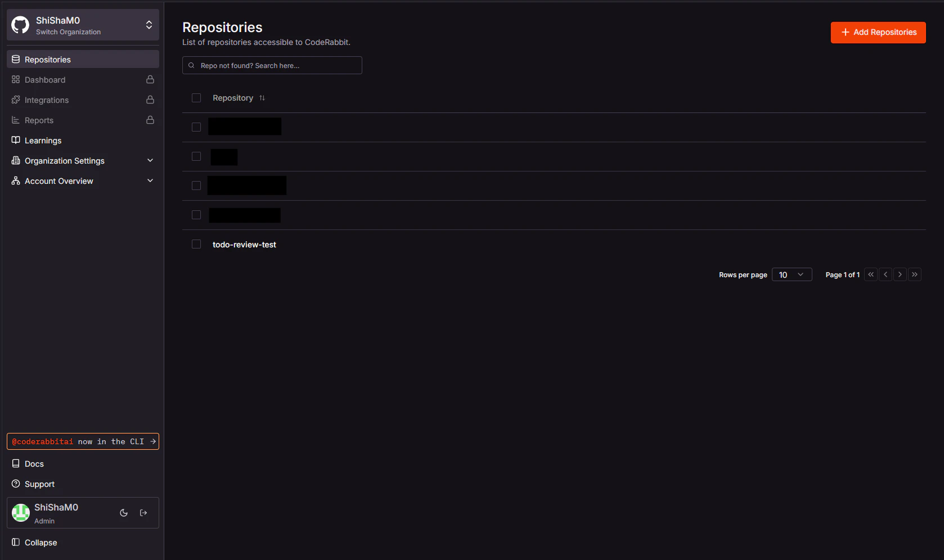Click the lock icon next to Reports
This screenshot has height=560, width=944.
(x=150, y=120)
